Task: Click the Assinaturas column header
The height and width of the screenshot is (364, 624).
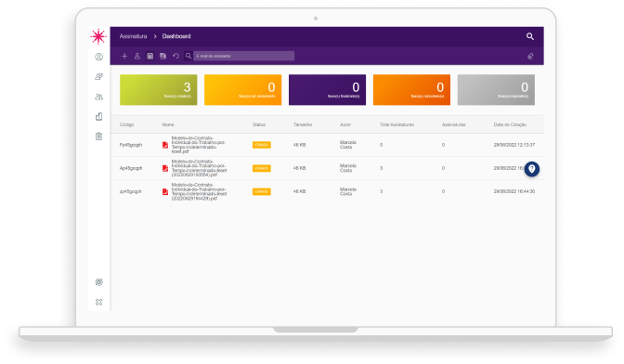Action: tap(454, 124)
